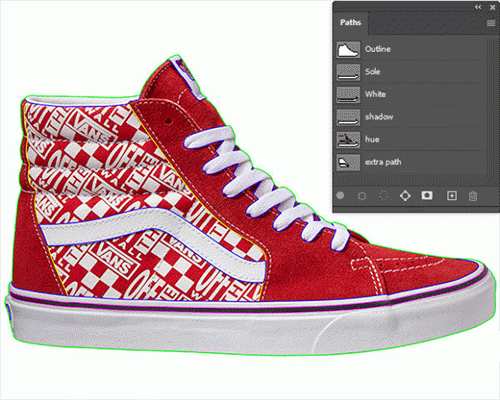500x400 pixels.
Task: Click the extra path name
Action: (383, 162)
